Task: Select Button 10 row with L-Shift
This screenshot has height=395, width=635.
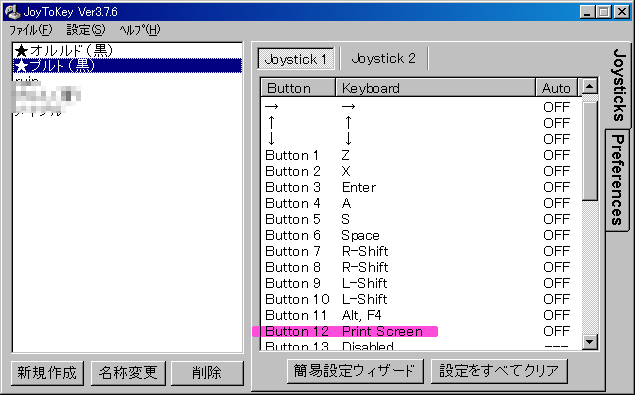Action: coord(421,299)
